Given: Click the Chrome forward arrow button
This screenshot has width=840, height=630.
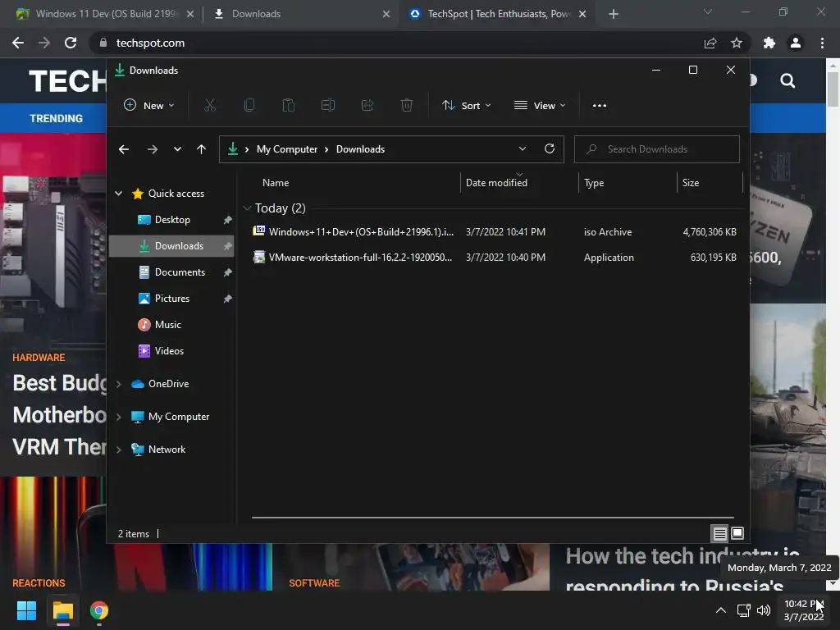Looking at the screenshot, I should pyautogui.click(x=44, y=43).
